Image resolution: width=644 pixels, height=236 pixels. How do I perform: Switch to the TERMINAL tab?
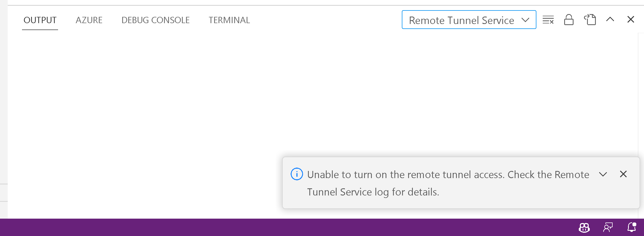click(229, 20)
